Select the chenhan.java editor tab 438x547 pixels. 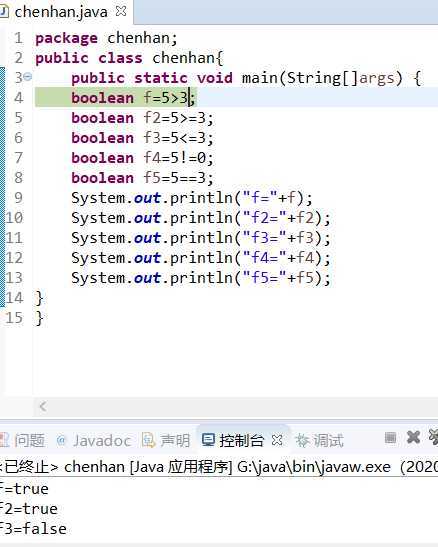click(61, 12)
